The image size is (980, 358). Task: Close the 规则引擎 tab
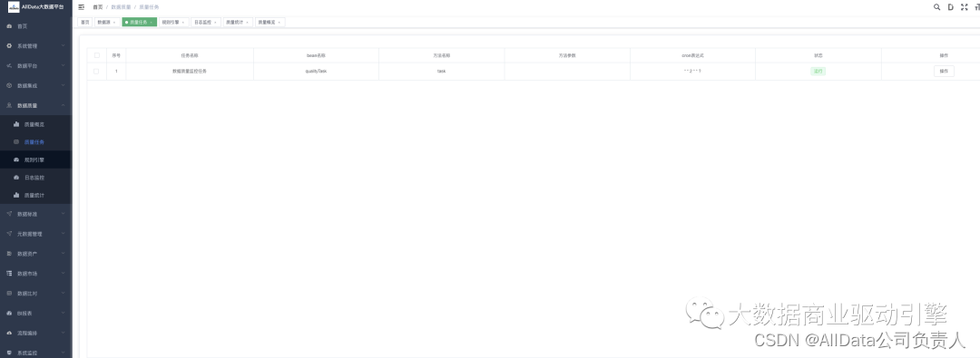[183, 23]
